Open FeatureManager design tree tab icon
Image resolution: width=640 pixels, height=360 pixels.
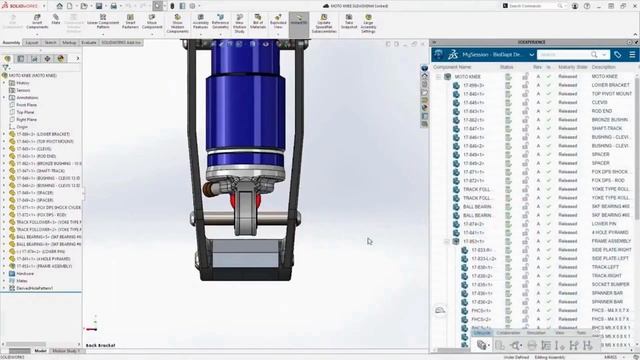point(8,59)
